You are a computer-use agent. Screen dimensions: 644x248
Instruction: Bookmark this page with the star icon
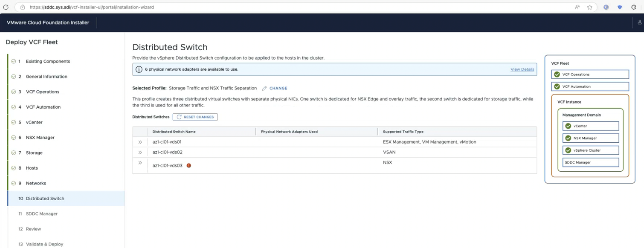click(589, 7)
